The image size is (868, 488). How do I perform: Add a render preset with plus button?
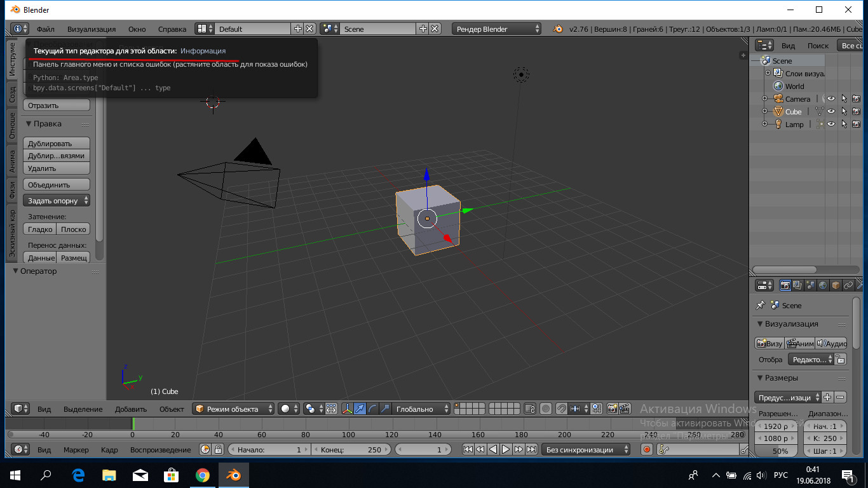click(x=827, y=397)
